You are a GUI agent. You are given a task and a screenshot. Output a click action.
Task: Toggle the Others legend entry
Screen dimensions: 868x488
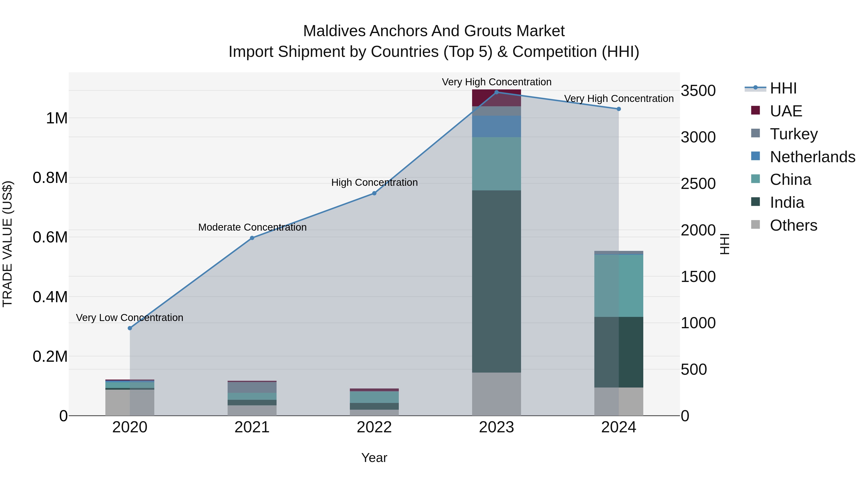pyautogui.click(x=784, y=225)
